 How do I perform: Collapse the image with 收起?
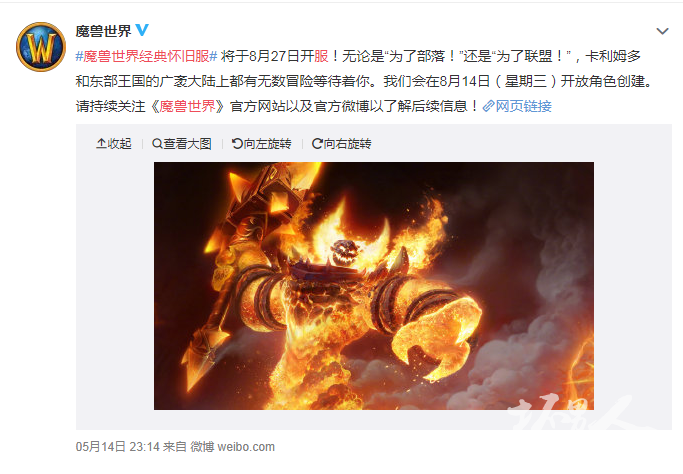[x=114, y=143]
